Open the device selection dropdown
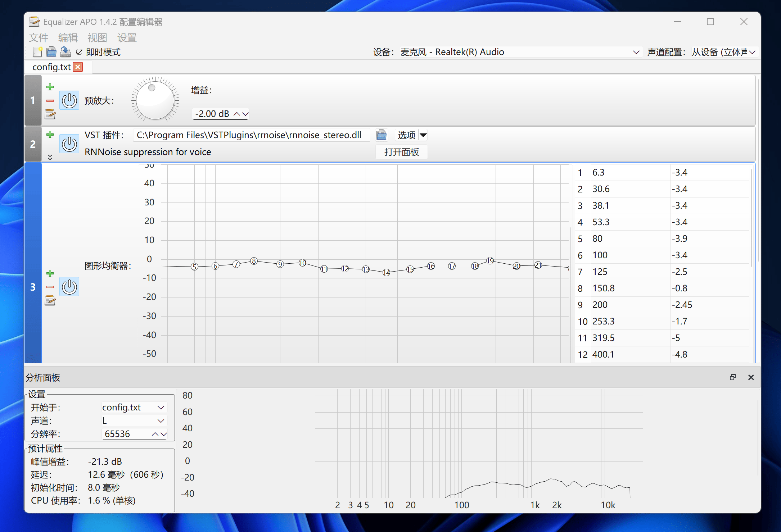The image size is (781, 532). [636, 52]
